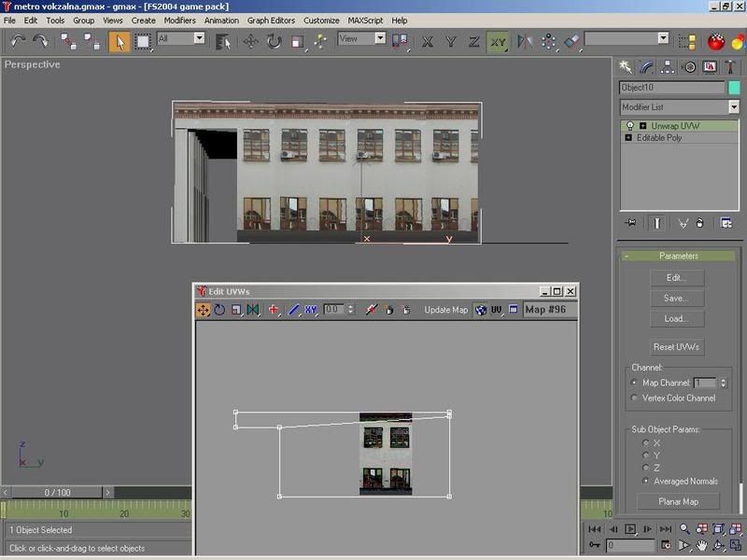Viewport: 747px width, 560px height.
Task: Click Rotate icon in Edit UVWs toolbar
Action: (219, 310)
